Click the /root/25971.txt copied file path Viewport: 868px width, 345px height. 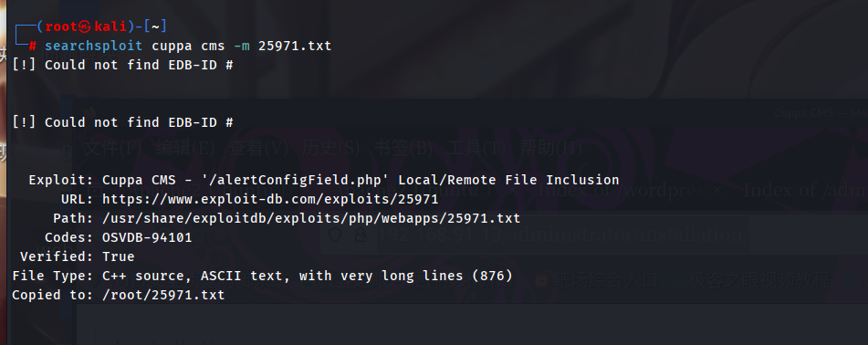point(163,295)
